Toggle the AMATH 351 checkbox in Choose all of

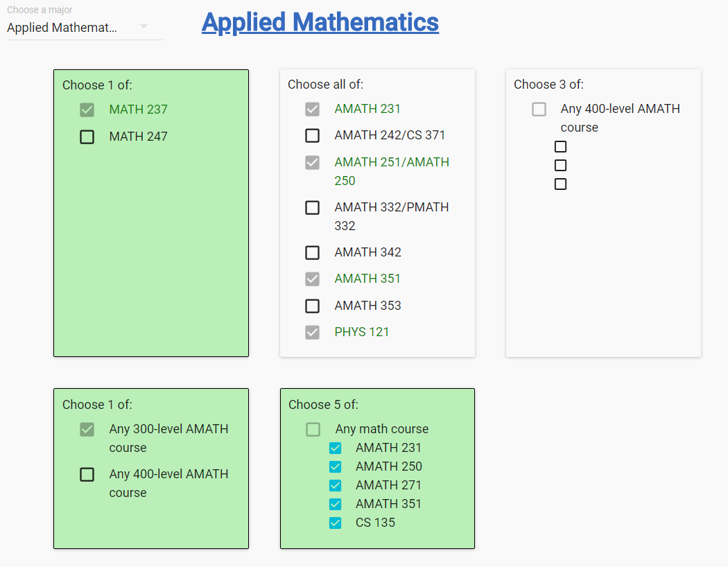click(313, 279)
